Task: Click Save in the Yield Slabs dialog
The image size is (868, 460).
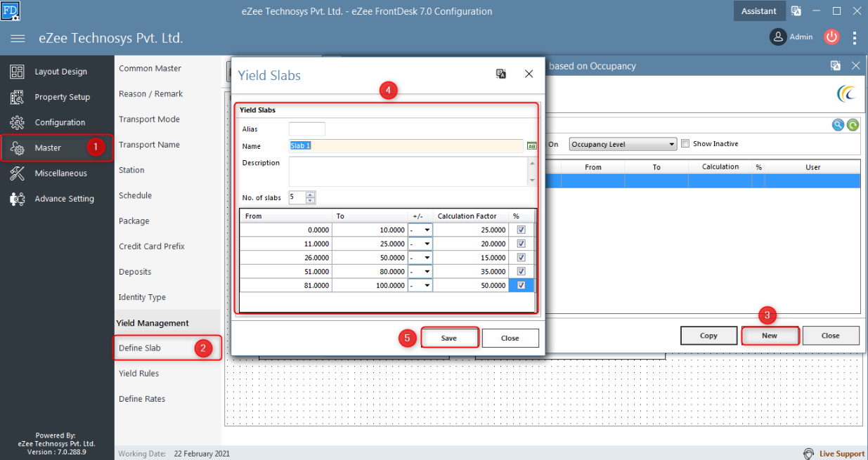Action: tap(449, 338)
